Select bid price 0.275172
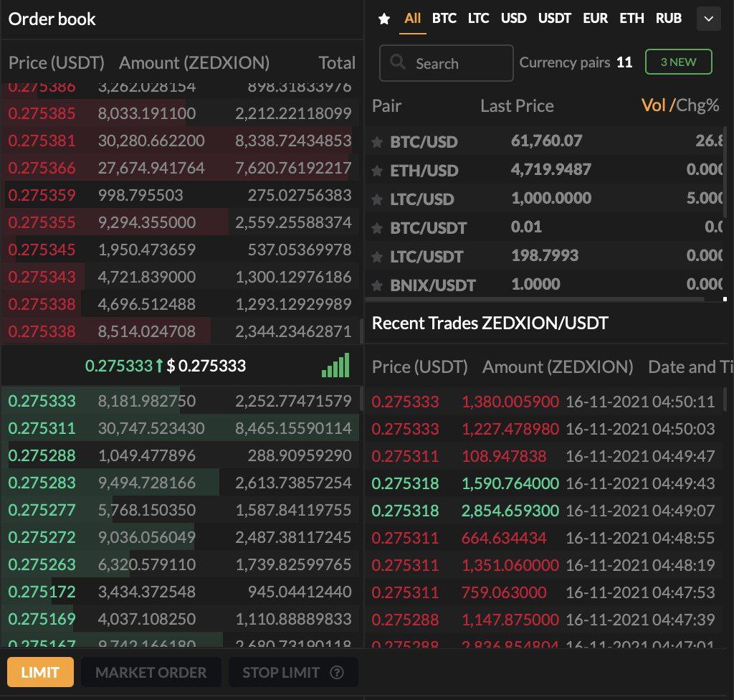Viewport: 734px width, 700px height. point(42,592)
